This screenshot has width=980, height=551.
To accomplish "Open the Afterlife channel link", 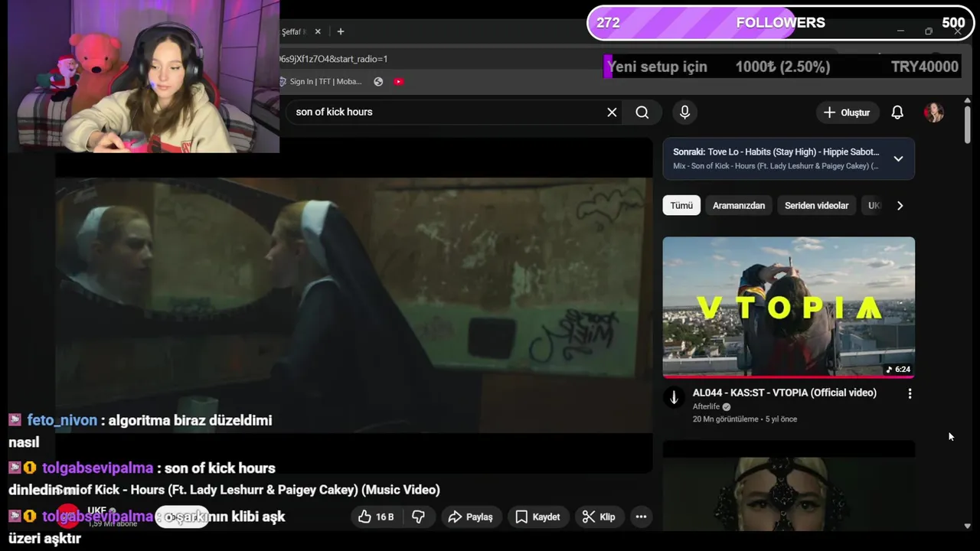I will [x=707, y=407].
